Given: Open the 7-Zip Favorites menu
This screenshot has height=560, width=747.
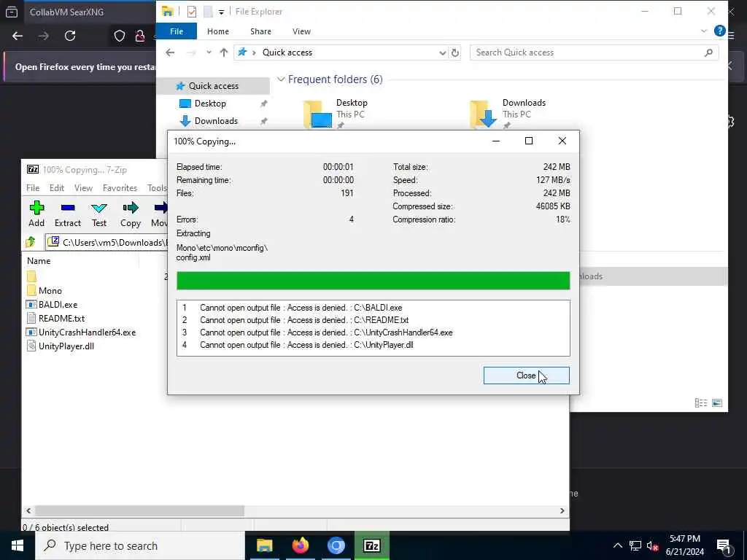Looking at the screenshot, I should pos(120,188).
